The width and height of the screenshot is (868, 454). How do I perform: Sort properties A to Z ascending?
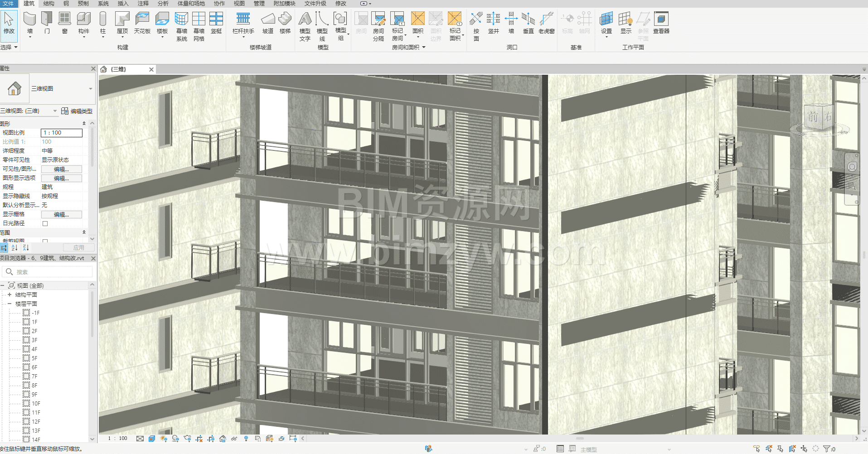point(15,247)
